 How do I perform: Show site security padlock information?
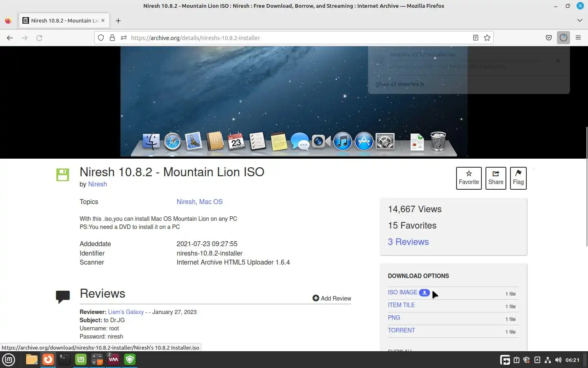click(x=112, y=38)
